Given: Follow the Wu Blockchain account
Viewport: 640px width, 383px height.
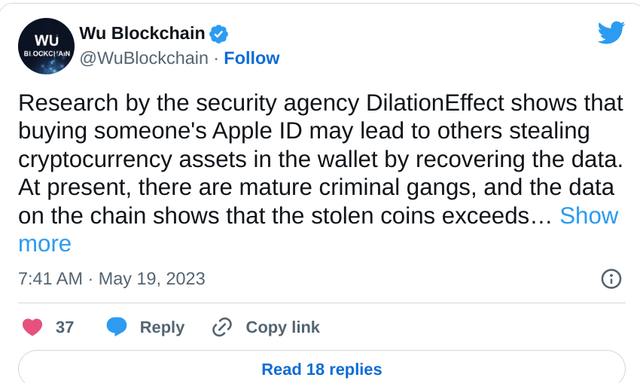Looking at the screenshot, I should [252, 58].
